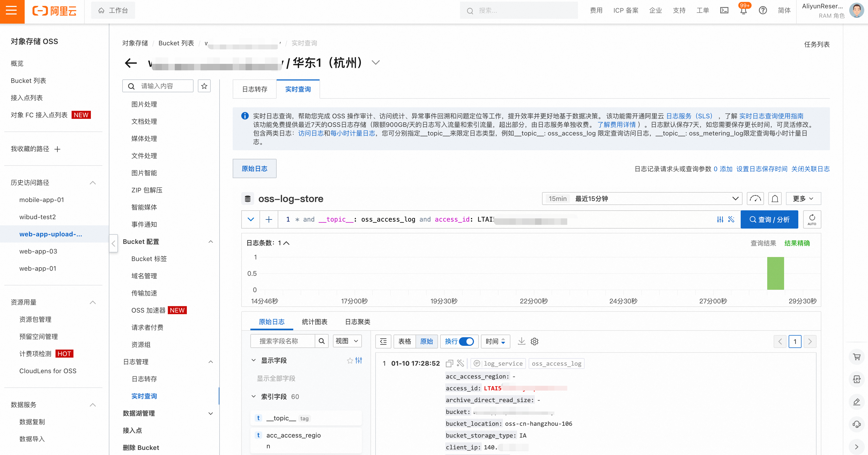Click the query columns settings icon in query bar

tap(720, 219)
